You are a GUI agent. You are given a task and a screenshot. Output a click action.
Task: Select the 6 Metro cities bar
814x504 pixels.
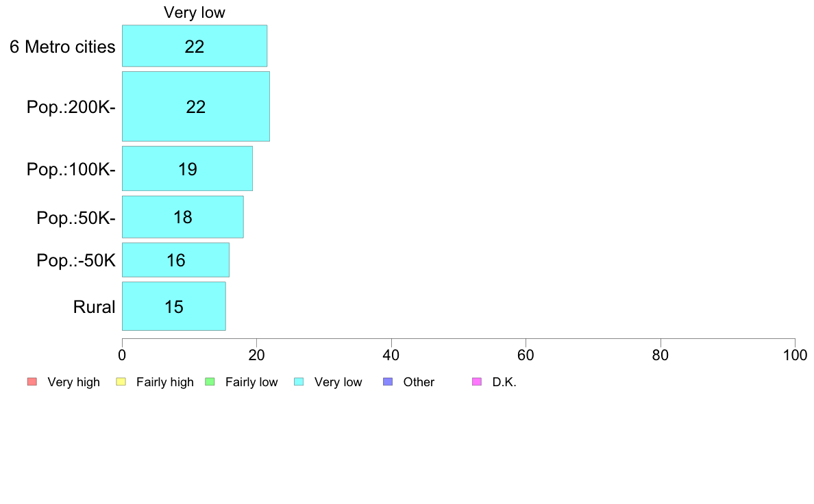click(195, 46)
